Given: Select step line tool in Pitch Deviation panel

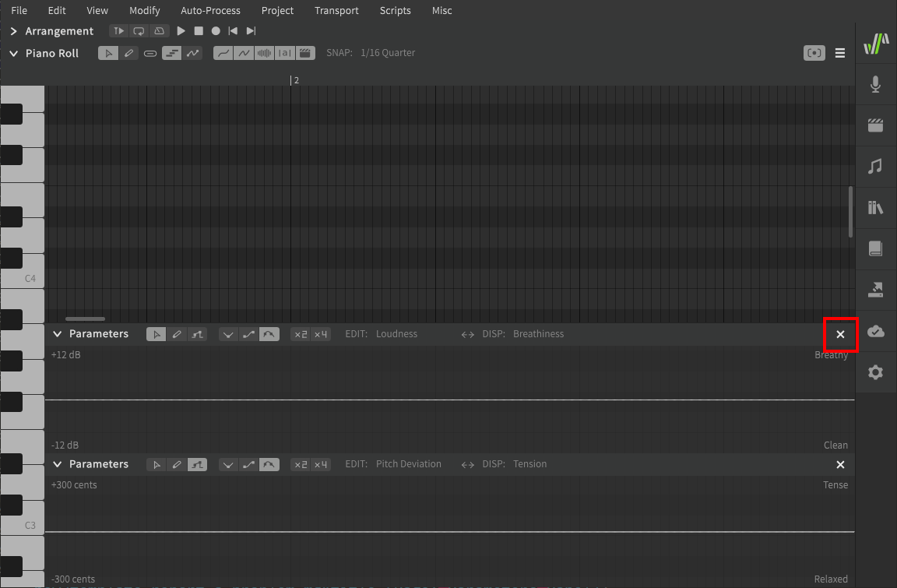Looking at the screenshot, I should click(197, 465).
